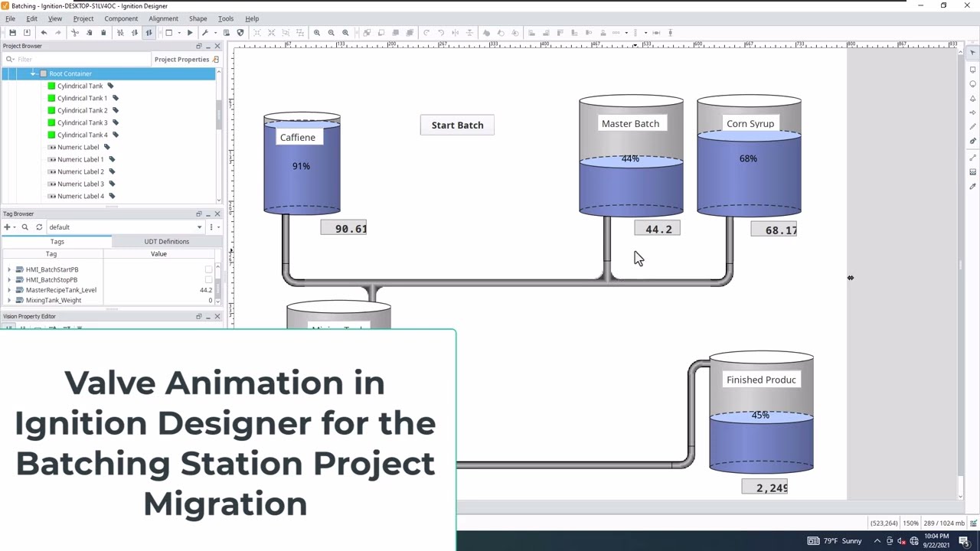Click the Start Batch button

457,125
